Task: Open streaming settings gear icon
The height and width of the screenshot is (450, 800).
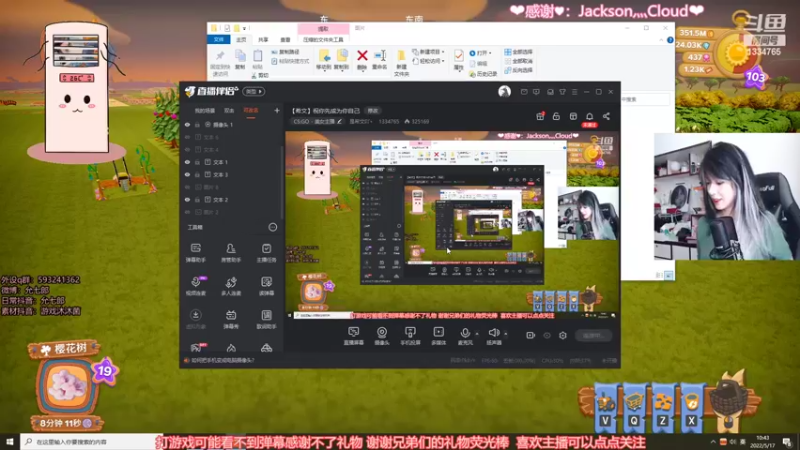Action: click(563, 335)
